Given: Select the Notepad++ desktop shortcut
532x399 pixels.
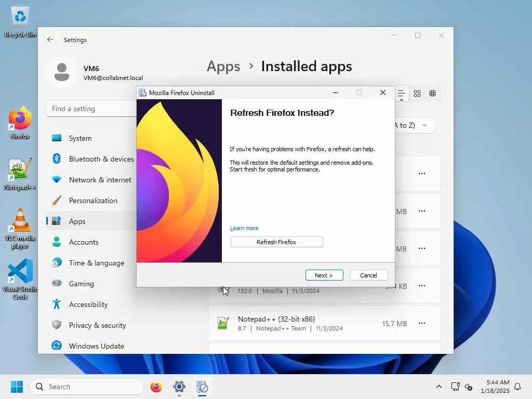Looking at the screenshot, I should [x=20, y=174].
